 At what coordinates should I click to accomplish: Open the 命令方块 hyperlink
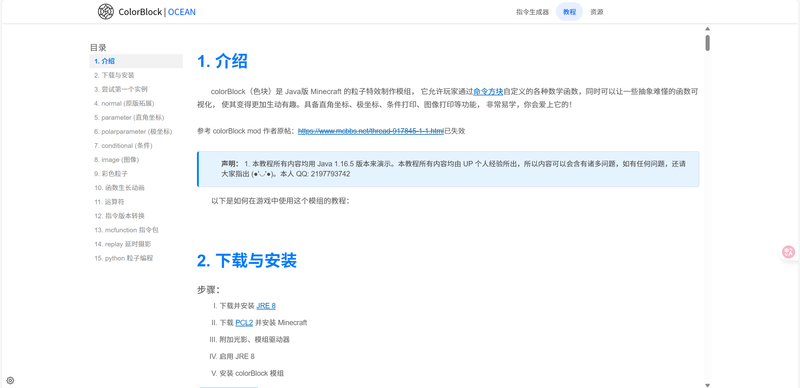click(488, 92)
